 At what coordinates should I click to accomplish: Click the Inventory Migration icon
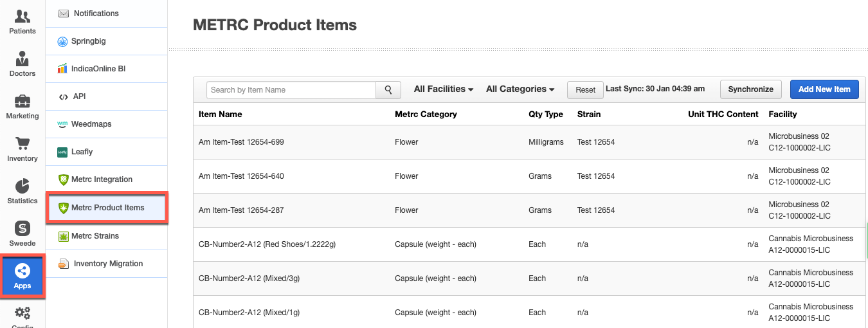pyautogui.click(x=63, y=264)
